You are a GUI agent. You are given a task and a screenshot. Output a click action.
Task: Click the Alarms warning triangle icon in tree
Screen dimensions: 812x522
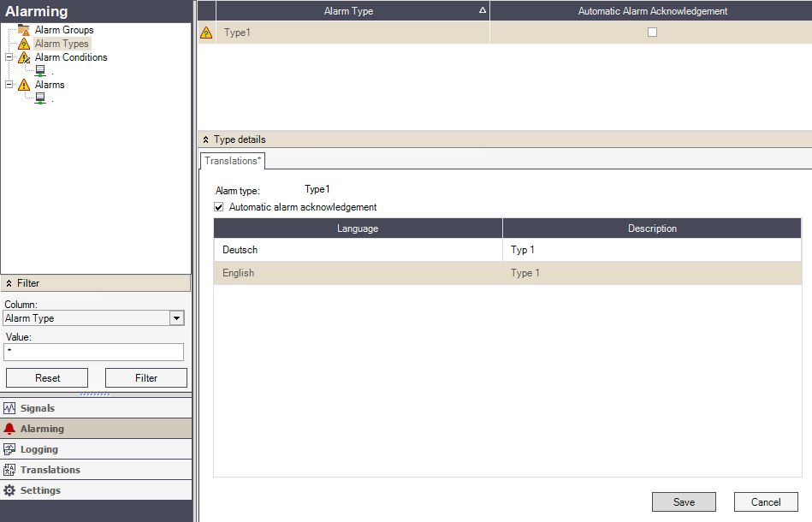tap(24, 85)
